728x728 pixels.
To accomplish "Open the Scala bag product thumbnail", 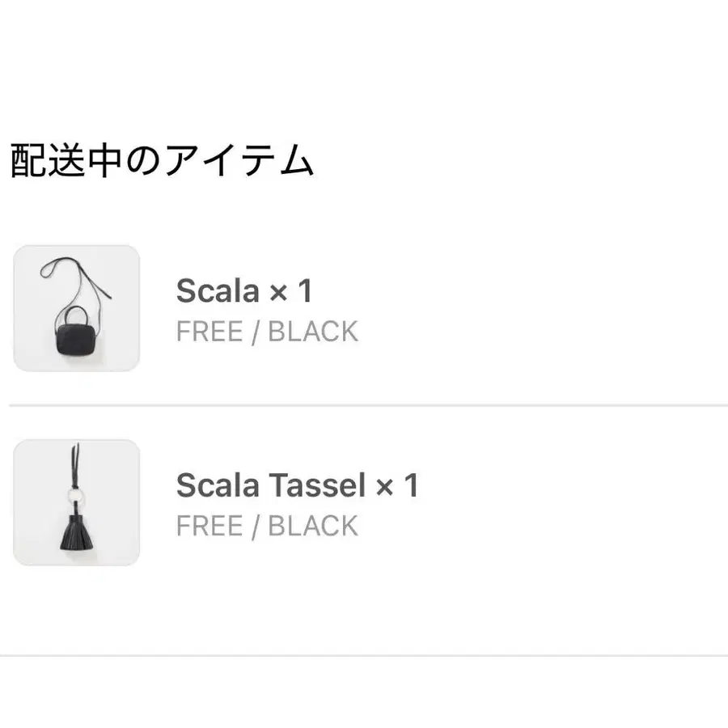I will point(77,308).
